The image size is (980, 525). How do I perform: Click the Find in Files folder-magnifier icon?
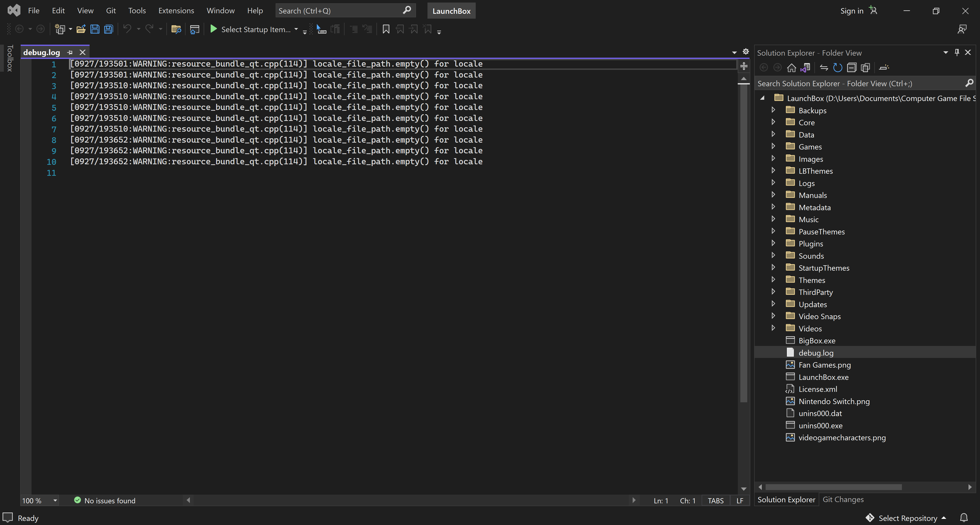coord(176,29)
